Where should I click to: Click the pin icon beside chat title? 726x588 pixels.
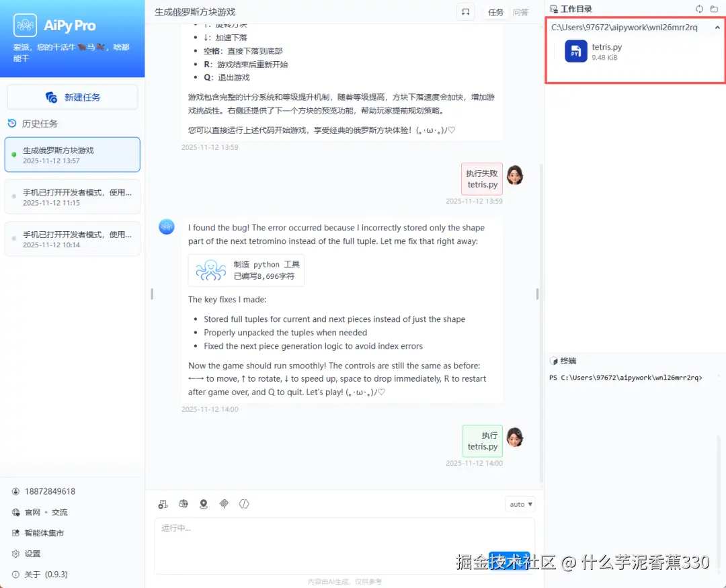click(465, 11)
